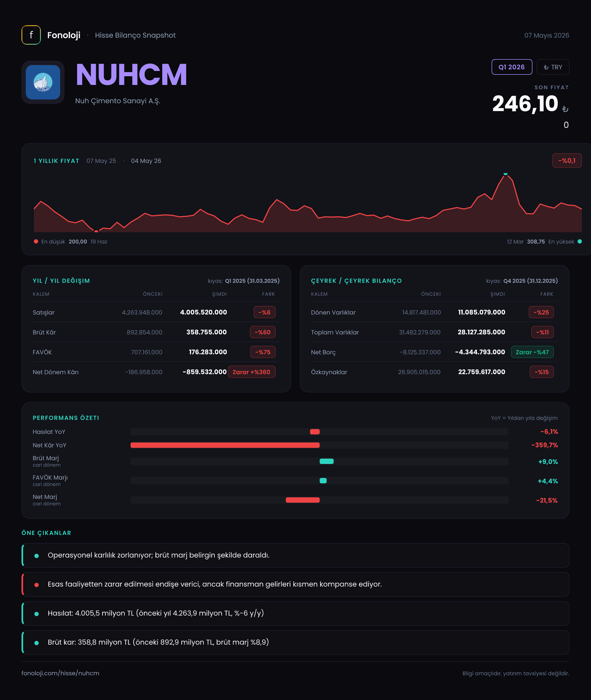Click the Dönen Varlıklar -%25 badge
This screenshot has height=700, width=591.
coord(541,312)
